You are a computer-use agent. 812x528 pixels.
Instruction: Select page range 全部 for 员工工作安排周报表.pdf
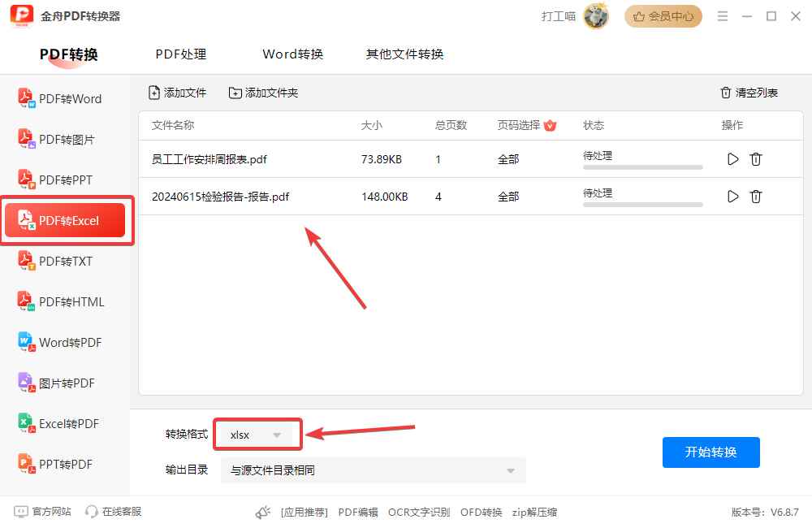point(508,159)
